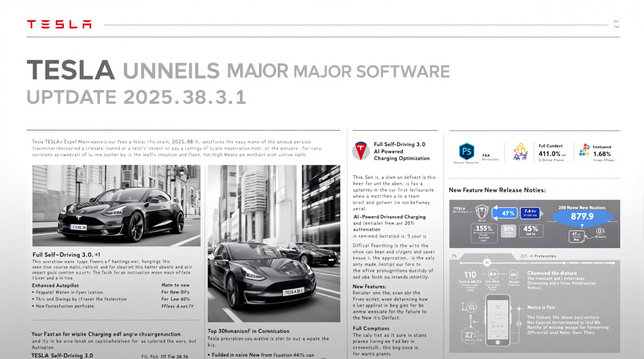The height and width of the screenshot is (359, 644).
Task: Click the New Features: subheading
Action: pos(369,286)
